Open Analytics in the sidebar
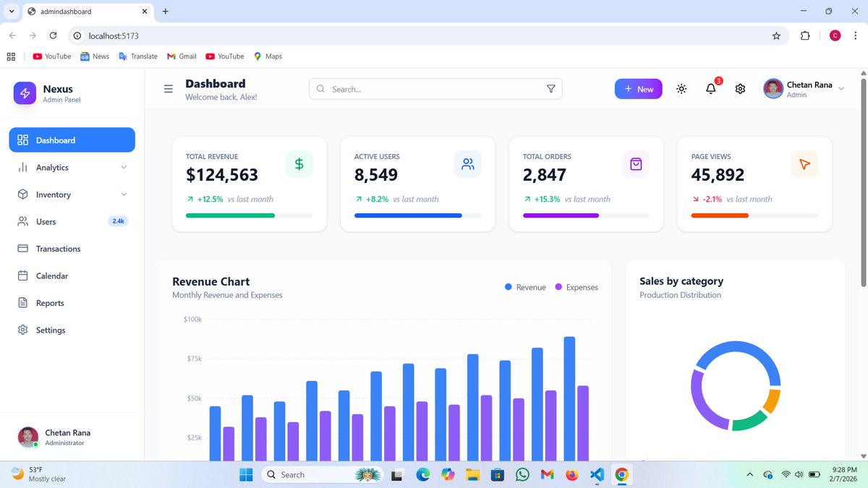This screenshot has height=488, width=868. pyautogui.click(x=72, y=168)
